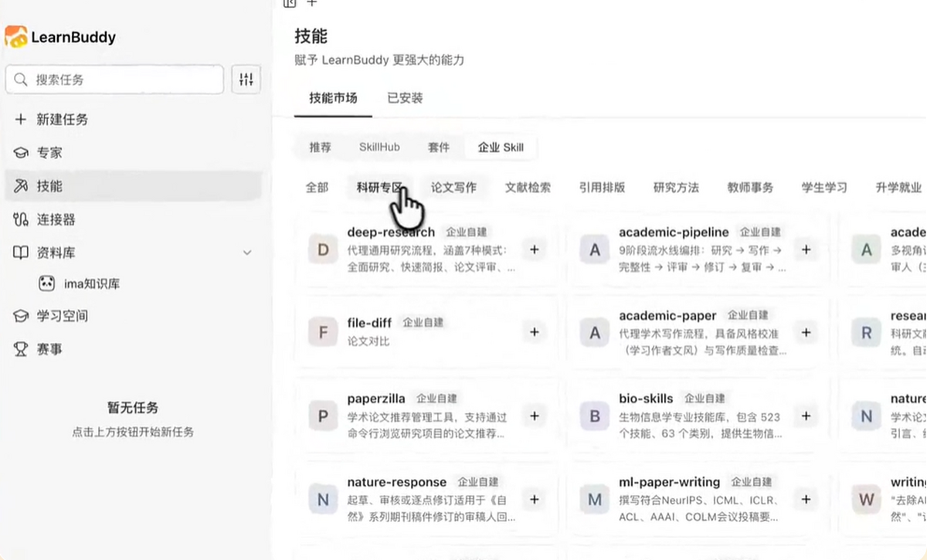Click the P avatar of paperzilla
Image resolution: width=927 pixels, height=560 pixels.
323,416
